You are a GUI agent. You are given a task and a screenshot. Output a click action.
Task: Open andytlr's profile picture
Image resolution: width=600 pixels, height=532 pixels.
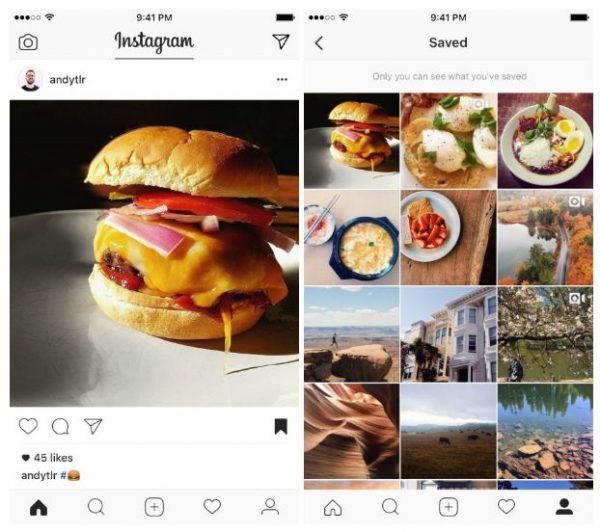[x=30, y=80]
